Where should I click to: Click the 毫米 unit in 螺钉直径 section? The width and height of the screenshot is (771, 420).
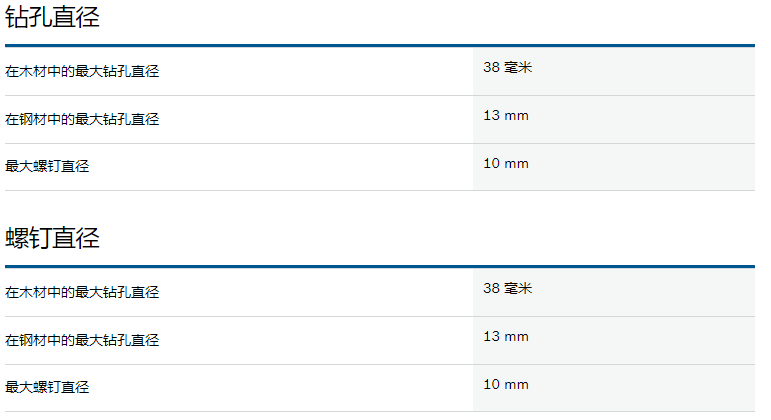(x=518, y=288)
